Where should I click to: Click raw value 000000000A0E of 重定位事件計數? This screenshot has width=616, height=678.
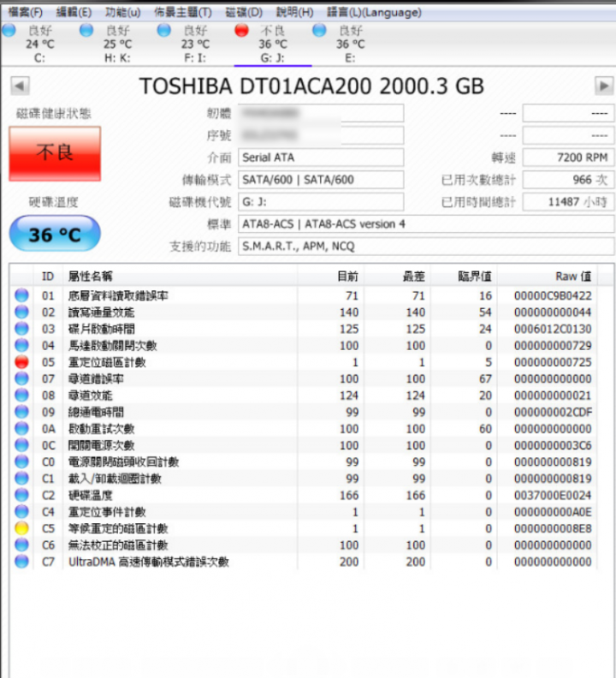553,512
